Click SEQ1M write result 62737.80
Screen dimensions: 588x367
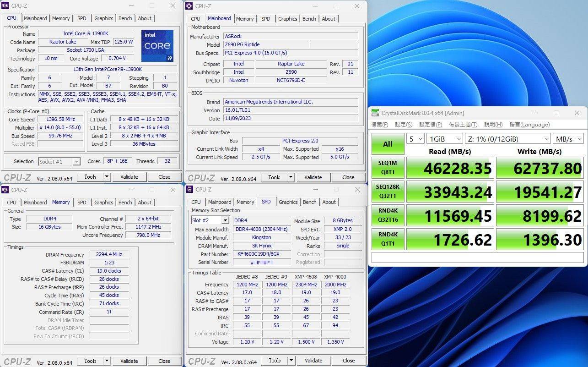coord(540,168)
